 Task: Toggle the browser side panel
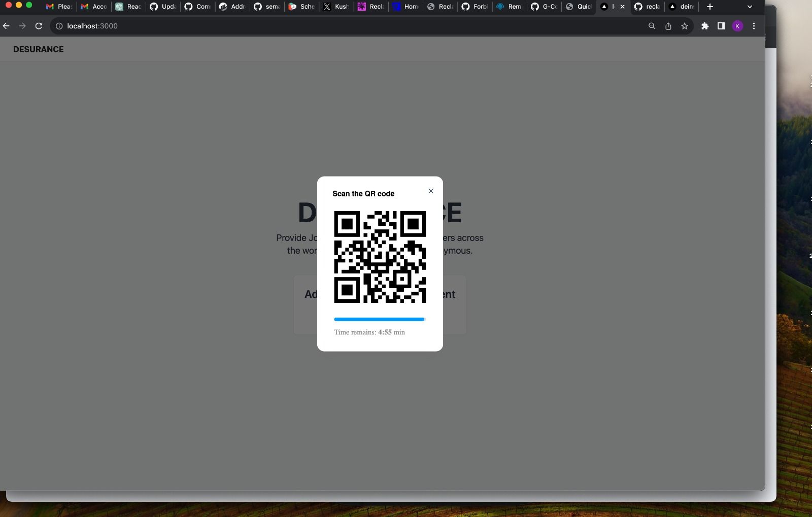pyautogui.click(x=721, y=26)
